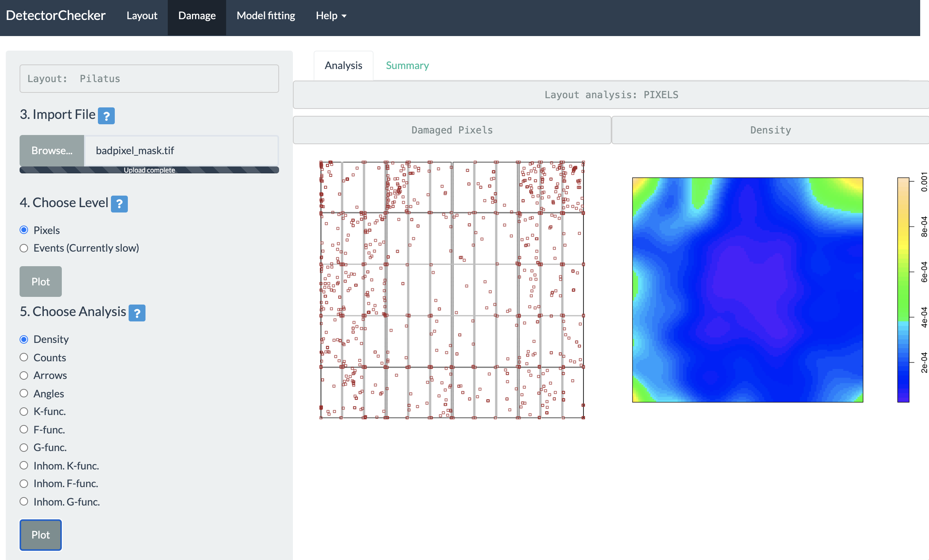The image size is (929, 560).
Task: Click the Import File help icon
Action: [x=106, y=115]
